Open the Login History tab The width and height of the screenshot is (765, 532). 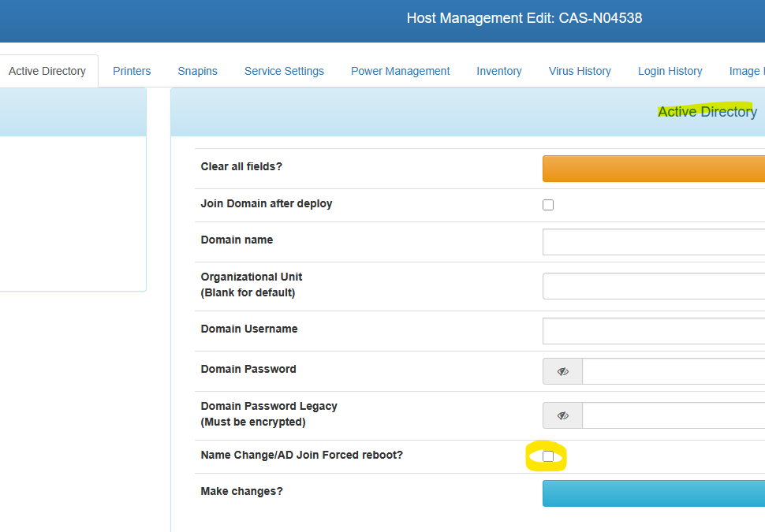coord(670,71)
